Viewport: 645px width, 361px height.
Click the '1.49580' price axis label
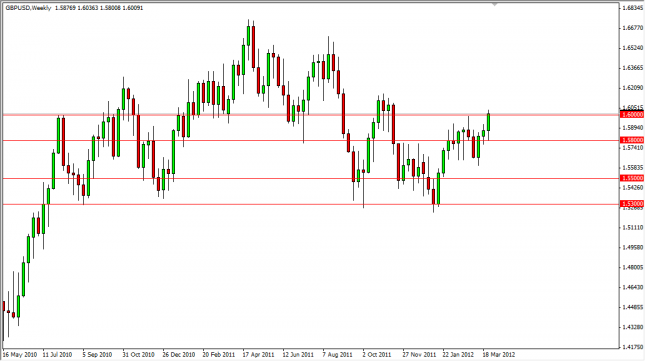[x=633, y=248]
